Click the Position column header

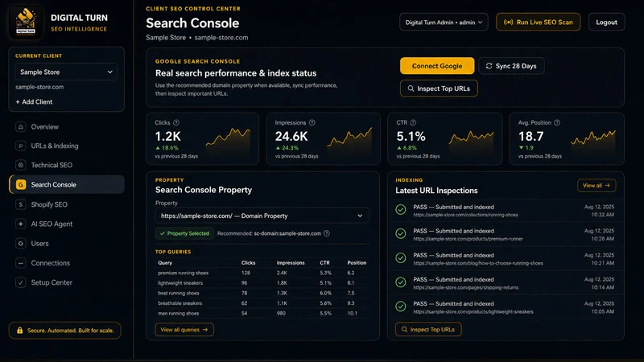357,263
